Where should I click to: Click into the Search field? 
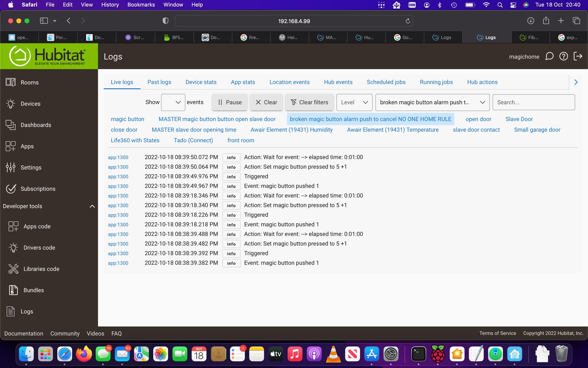click(x=533, y=102)
